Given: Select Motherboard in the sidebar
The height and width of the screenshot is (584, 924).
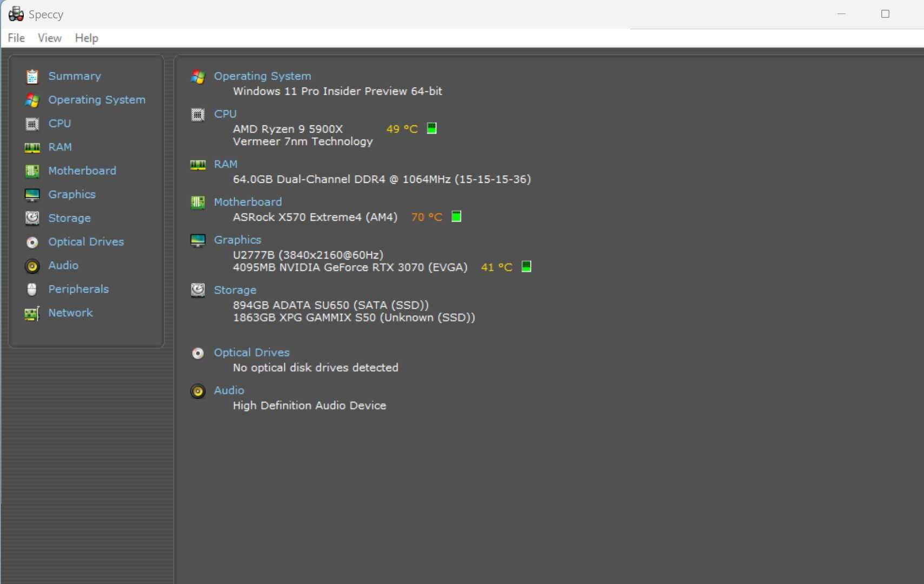Looking at the screenshot, I should tap(82, 171).
